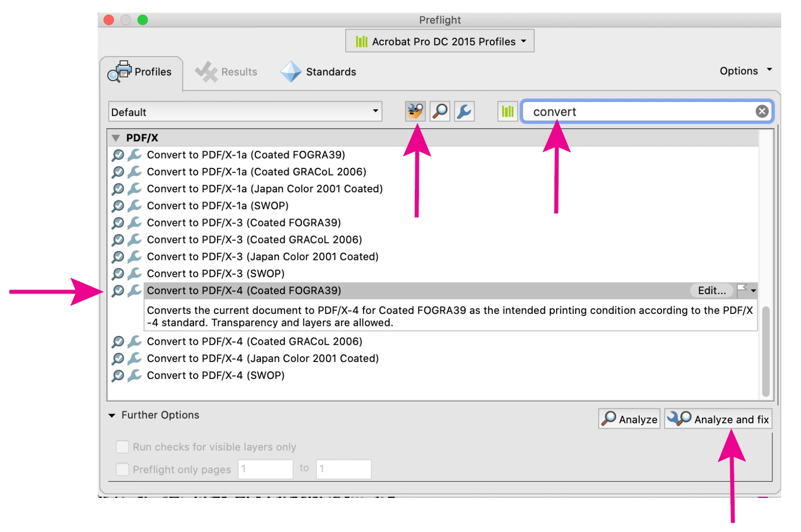The width and height of the screenshot is (801, 532).
Task: Click the Converts the current document description
Action: pyautogui.click(x=450, y=316)
